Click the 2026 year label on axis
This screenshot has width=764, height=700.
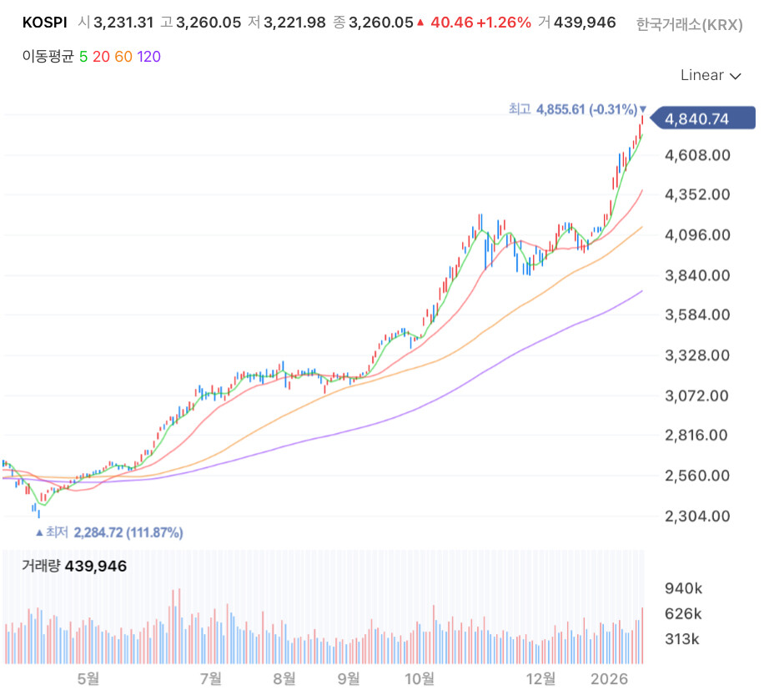click(x=609, y=678)
